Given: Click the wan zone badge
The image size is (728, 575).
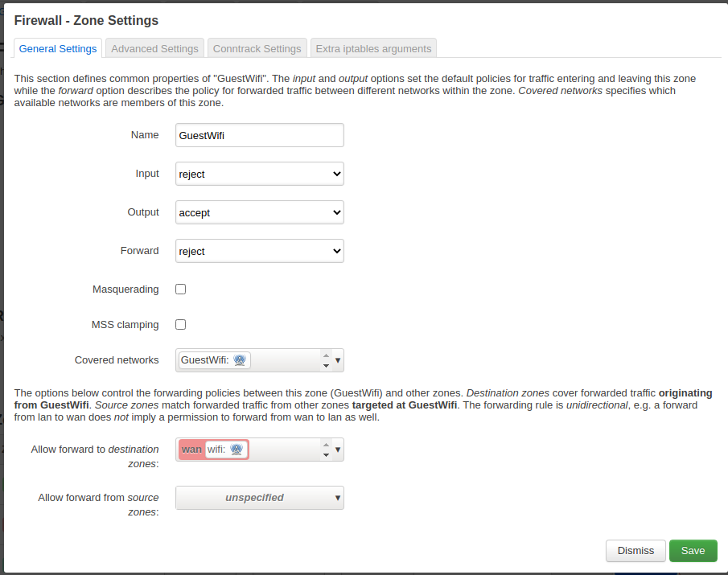Looking at the screenshot, I should tap(191, 450).
